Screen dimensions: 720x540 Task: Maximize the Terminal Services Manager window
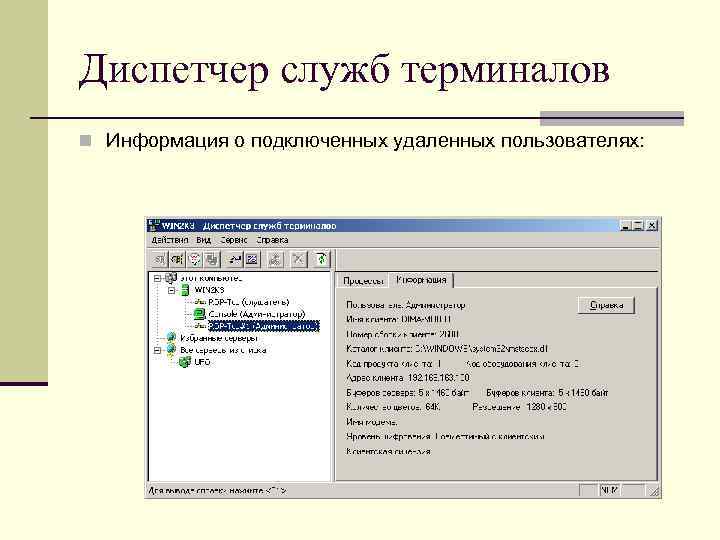(638, 225)
